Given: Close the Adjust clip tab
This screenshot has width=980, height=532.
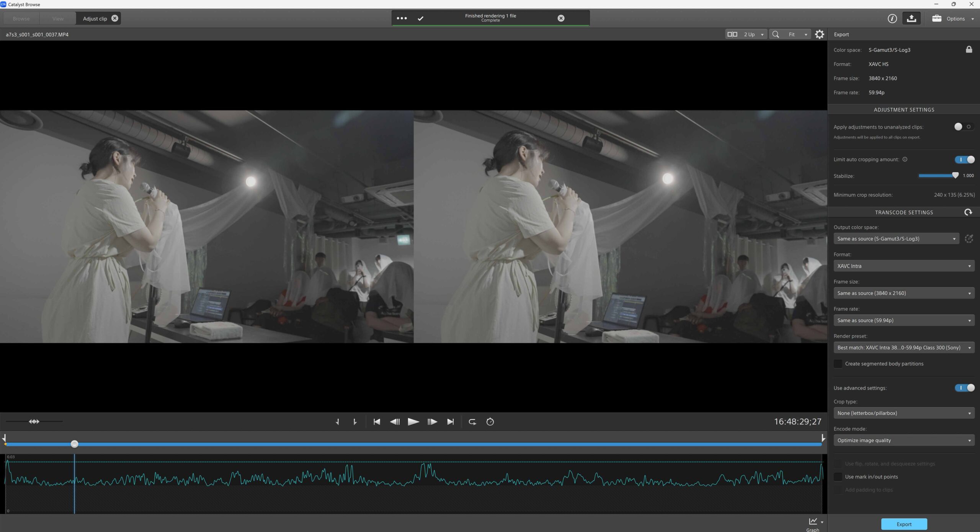Looking at the screenshot, I should tap(114, 18).
